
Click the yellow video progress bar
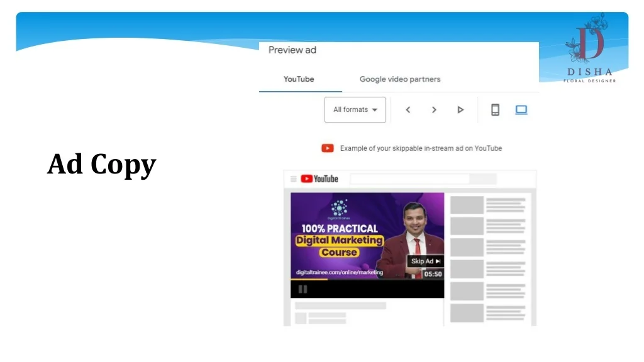click(308, 280)
